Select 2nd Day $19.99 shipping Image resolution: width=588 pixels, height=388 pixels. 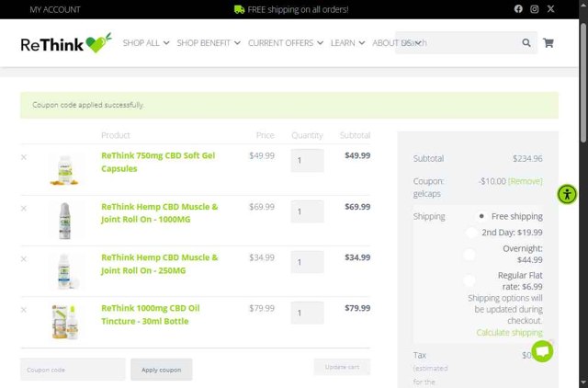point(471,233)
